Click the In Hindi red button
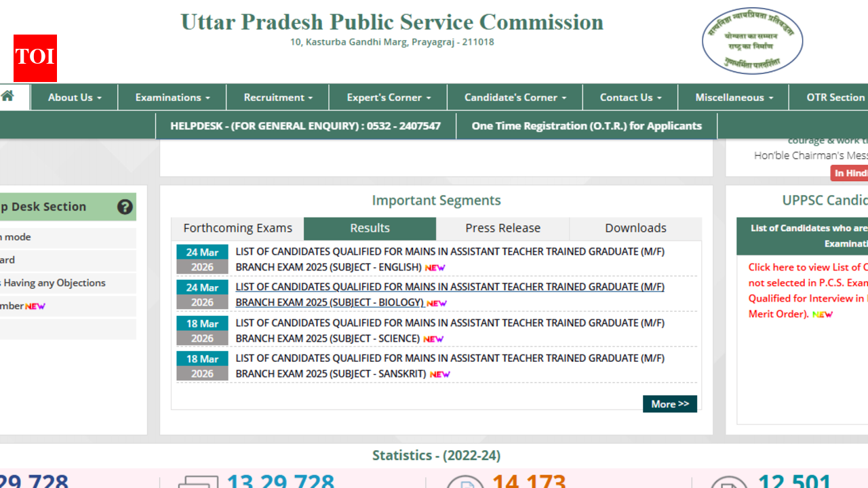The image size is (868, 488). 850,174
